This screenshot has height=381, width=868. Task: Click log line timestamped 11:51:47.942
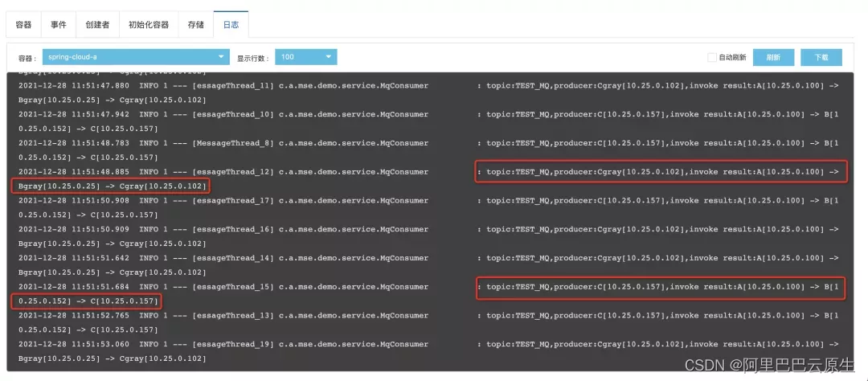(428, 121)
